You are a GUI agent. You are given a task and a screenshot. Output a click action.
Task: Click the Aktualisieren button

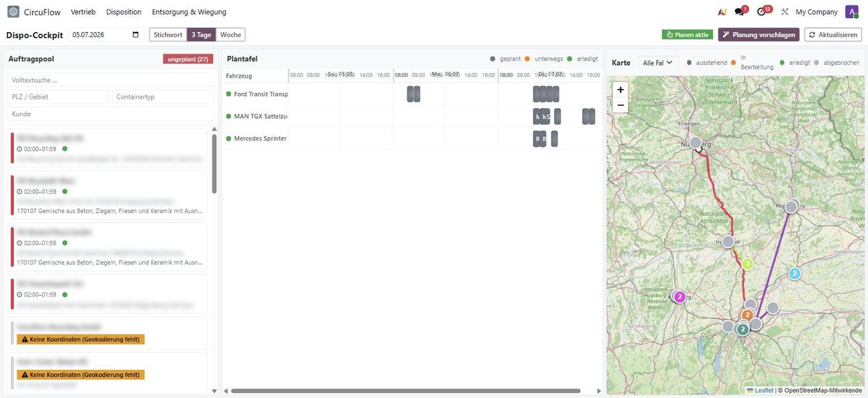pos(833,35)
